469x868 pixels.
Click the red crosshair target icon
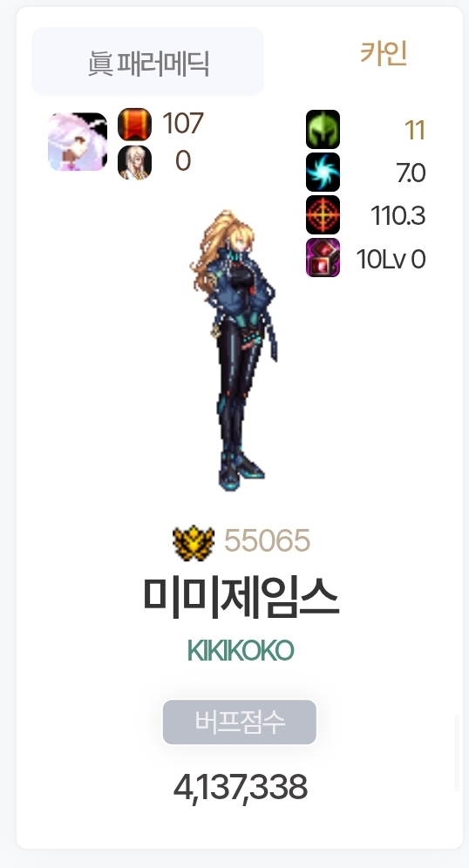323,214
